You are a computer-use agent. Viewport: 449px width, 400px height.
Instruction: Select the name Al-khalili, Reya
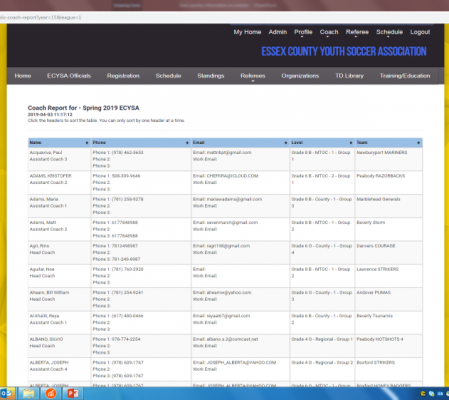pos(44,316)
